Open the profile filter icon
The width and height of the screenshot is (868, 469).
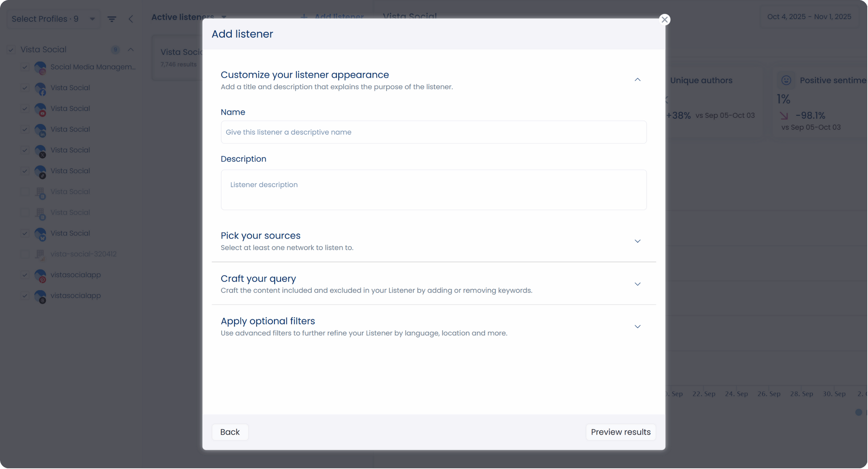[112, 19]
